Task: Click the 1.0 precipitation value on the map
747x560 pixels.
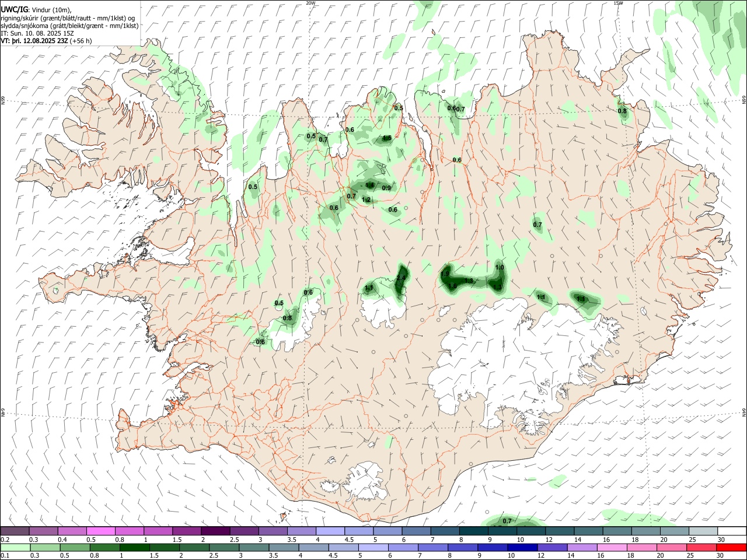Action: point(500,267)
